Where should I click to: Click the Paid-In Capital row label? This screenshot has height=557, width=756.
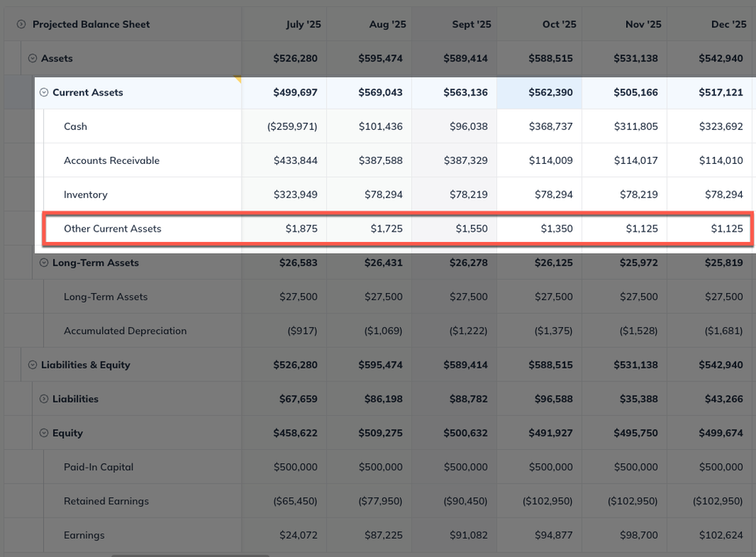(x=98, y=467)
